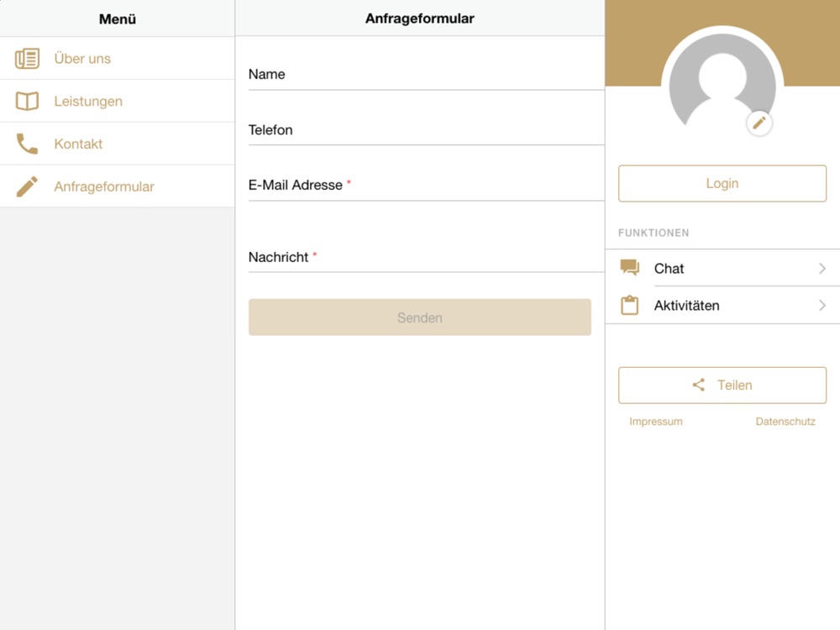Screen dimensions: 840x630
Task: Click the FUNKTIONEN section heading
Action: coord(654,233)
